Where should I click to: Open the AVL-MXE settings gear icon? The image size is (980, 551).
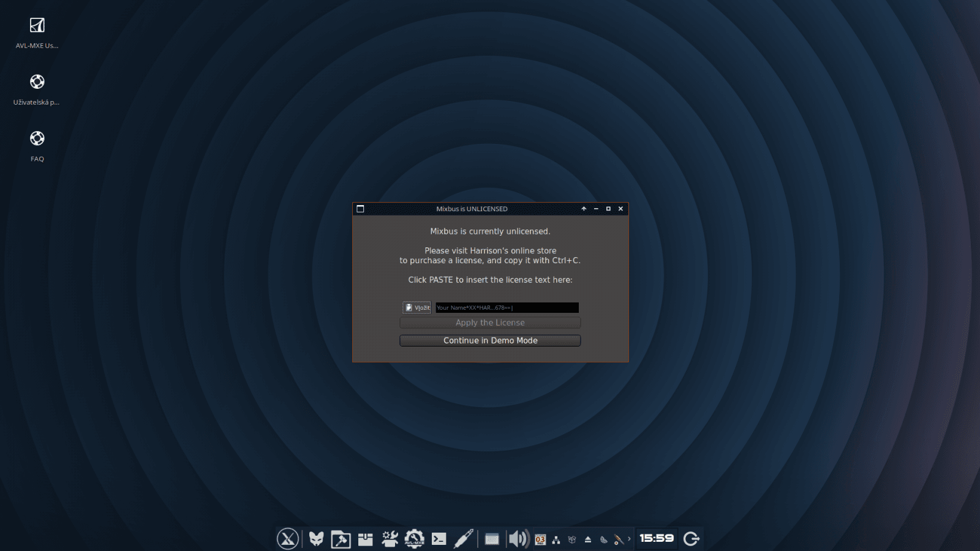click(414, 539)
